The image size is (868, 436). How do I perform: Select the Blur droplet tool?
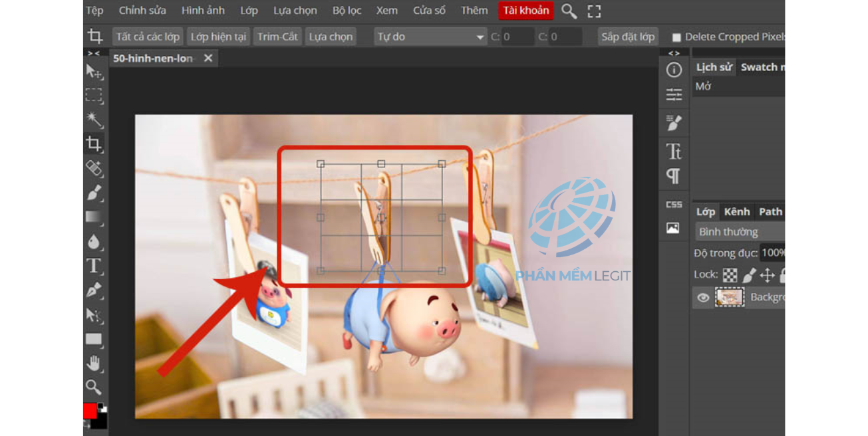[x=94, y=241]
